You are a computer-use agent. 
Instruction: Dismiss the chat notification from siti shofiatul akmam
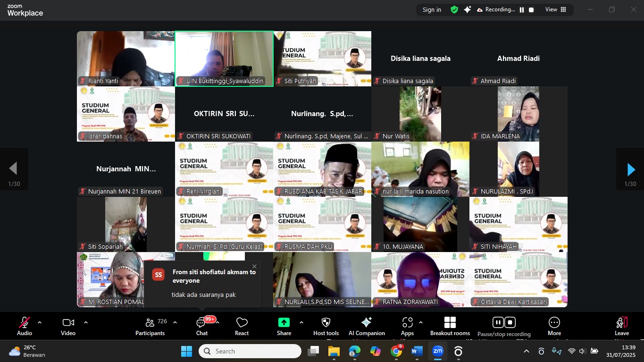coord(255,267)
